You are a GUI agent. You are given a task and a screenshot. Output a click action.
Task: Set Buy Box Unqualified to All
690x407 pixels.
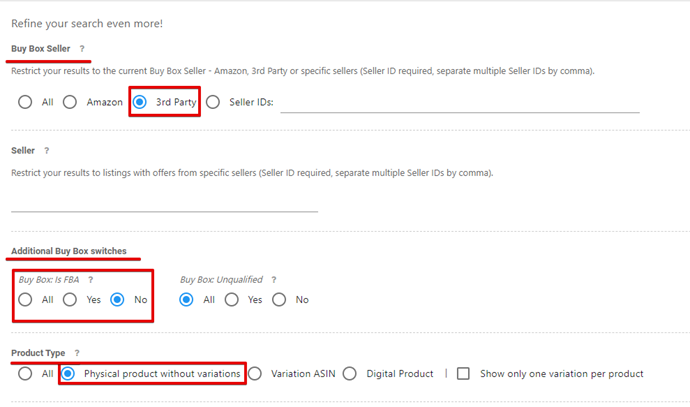(x=187, y=299)
